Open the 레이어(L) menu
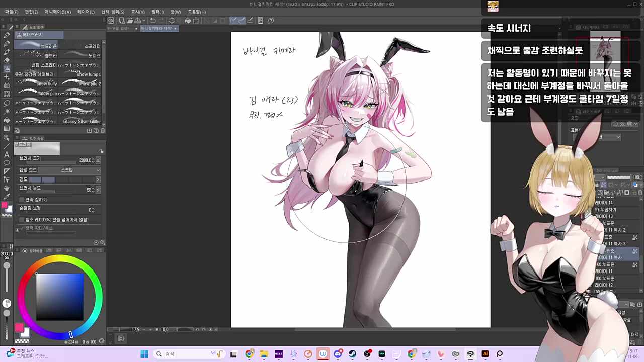644x362 pixels. pos(86,12)
